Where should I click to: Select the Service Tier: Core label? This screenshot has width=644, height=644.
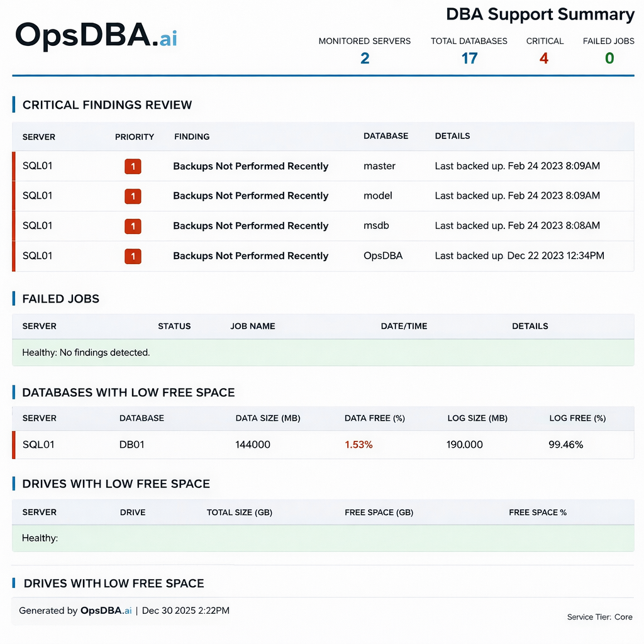[599, 617]
